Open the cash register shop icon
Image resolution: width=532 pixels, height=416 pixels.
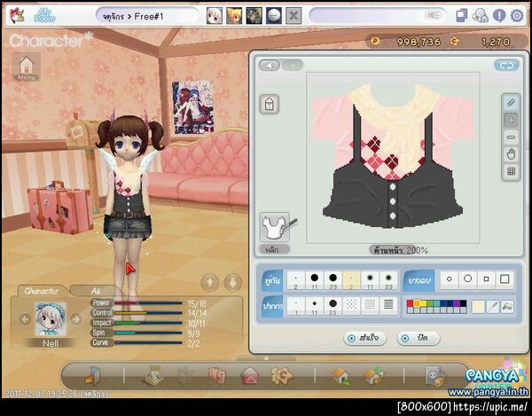coord(153,376)
